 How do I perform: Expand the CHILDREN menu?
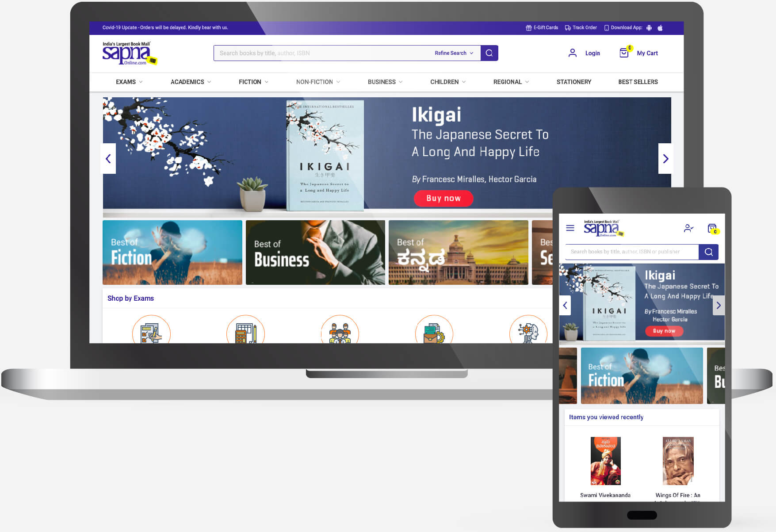(448, 82)
